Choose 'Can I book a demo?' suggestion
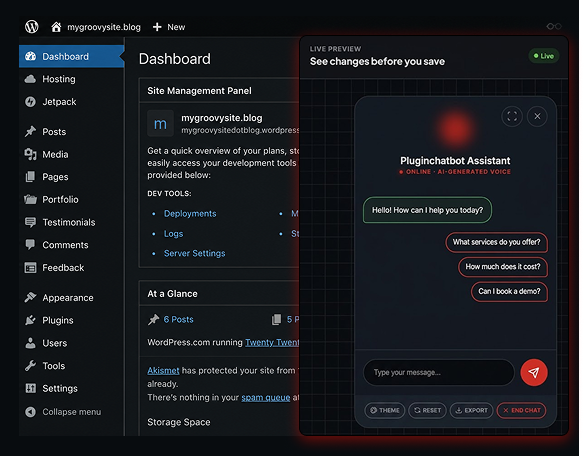 click(509, 291)
